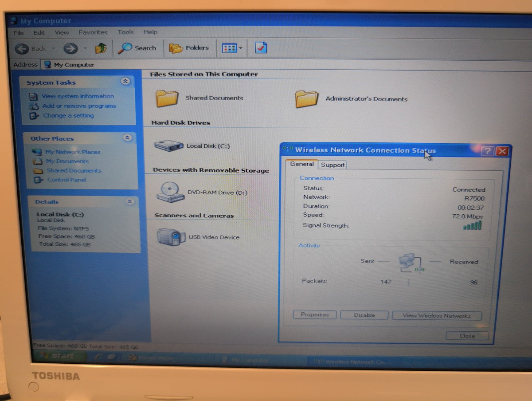Select the DVD-RAM Drive (D:) icon
This screenshot has height=401, width=532.
click(x=170, y=192)
